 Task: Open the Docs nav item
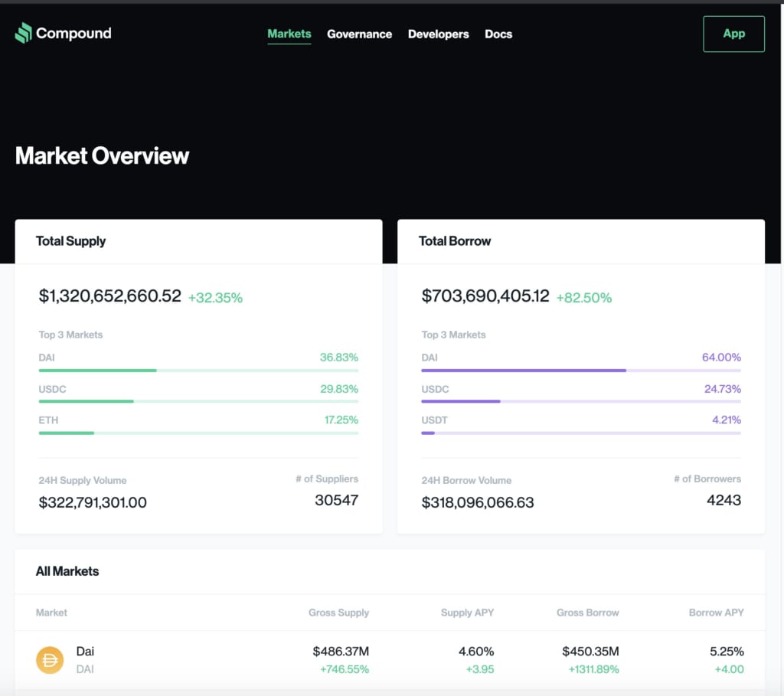[x=498, y=34]
